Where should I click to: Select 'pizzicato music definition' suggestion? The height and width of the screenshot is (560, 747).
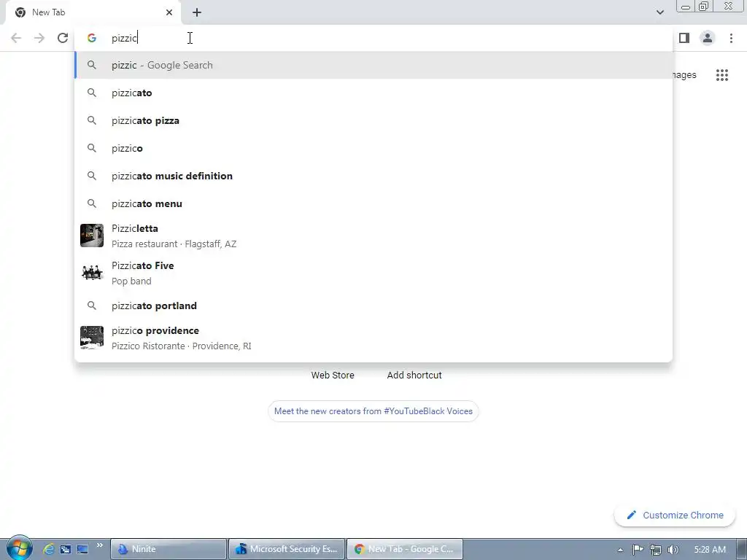click(x=374, y=176)
